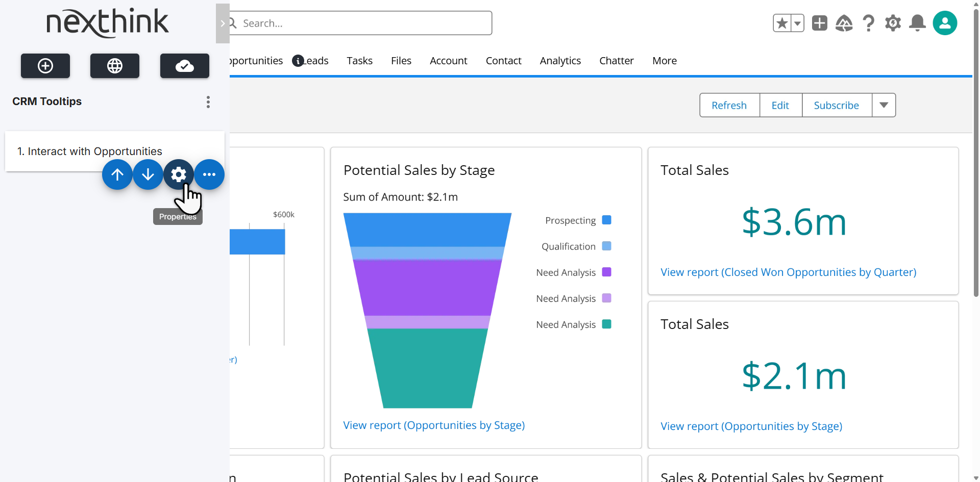Open CRM Tooltips kebab menu
Image resolution: width=980 pixels, height=482 pixels.
208,102
